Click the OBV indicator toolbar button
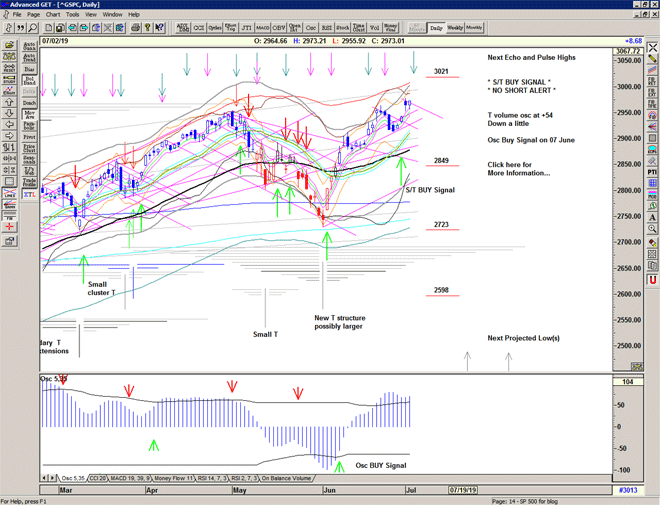Screen dimensions: 660x505 (x=279, y=28)
